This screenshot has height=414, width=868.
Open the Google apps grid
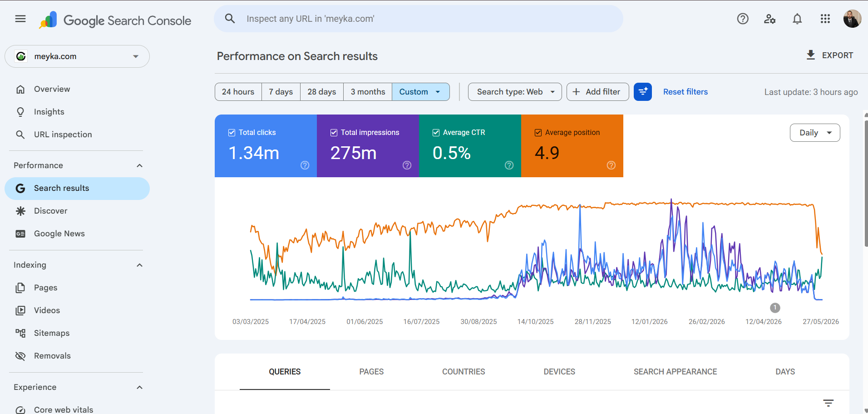point(825,19)
